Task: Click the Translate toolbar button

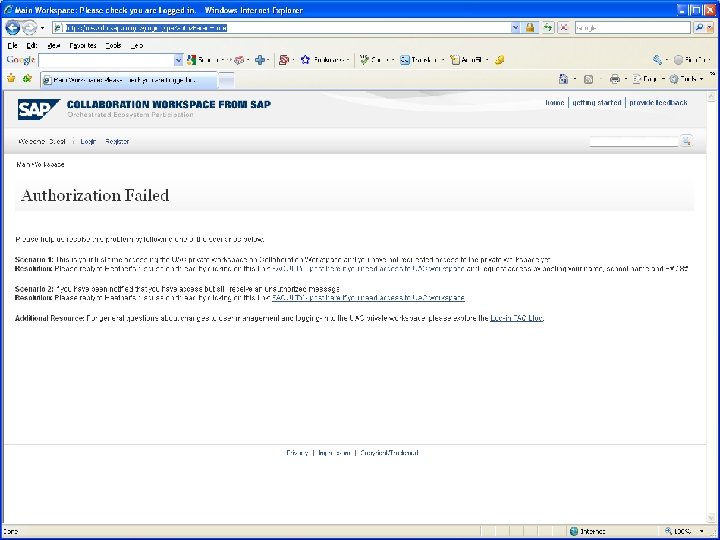Action: [x=419, y=60]
